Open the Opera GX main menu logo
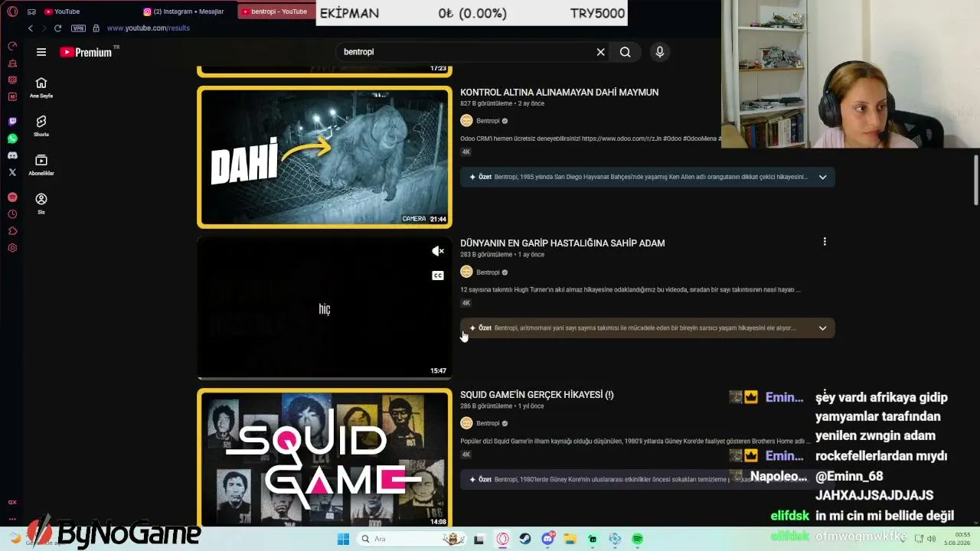Image resolution: width=980 pixels, height=551 pixels. point(12,11)
